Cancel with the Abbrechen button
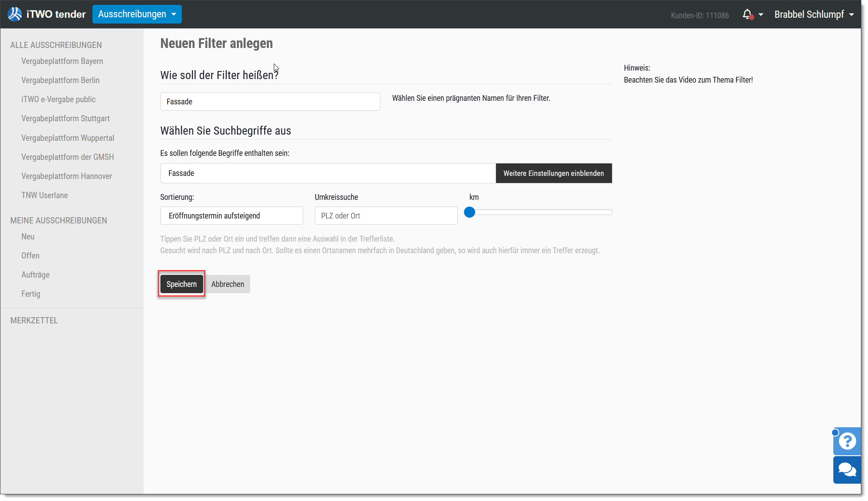 pyautogui.click(x=228, y=284)
